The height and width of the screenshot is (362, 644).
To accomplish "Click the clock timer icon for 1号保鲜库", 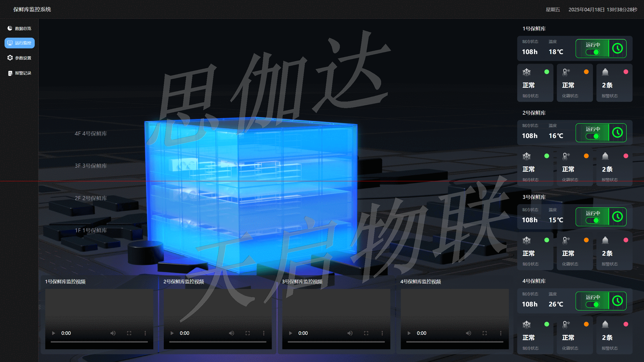I will [x=618, y=49].
